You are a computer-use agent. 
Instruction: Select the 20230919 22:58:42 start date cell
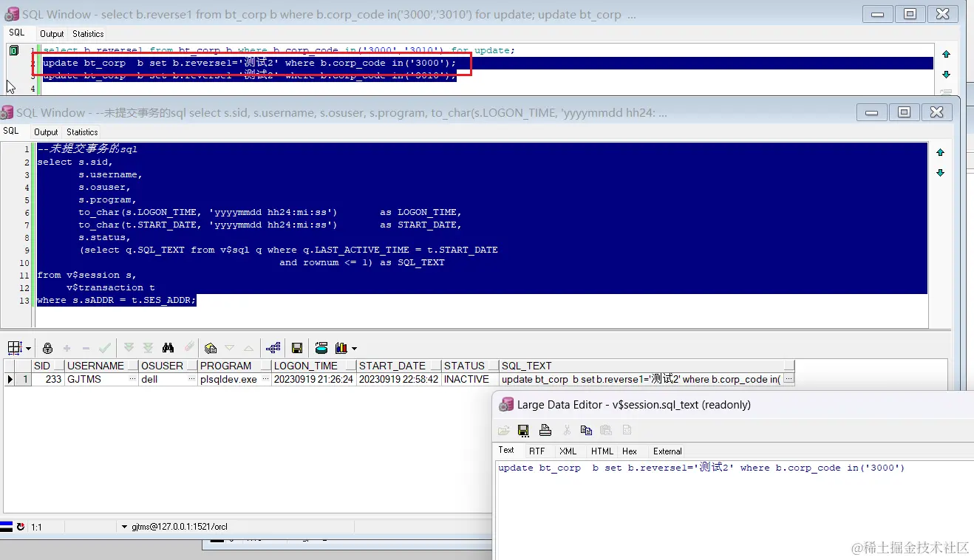tap(399, 379)
